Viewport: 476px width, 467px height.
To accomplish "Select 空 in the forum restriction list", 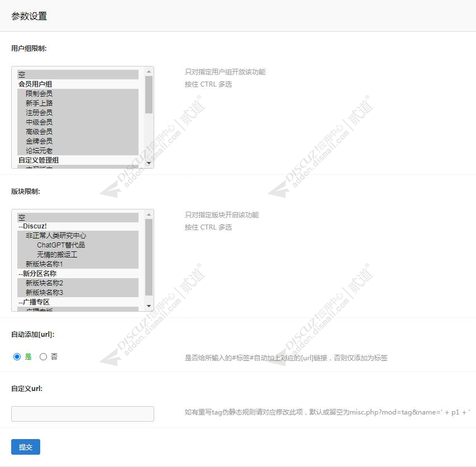I will 78,217.
